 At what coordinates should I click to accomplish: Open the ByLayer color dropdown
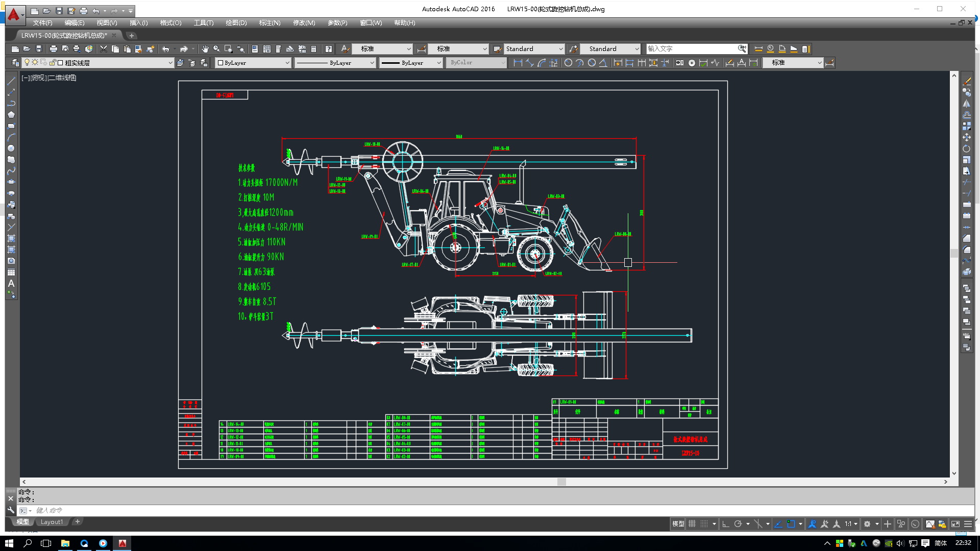(x=287, y=63)
